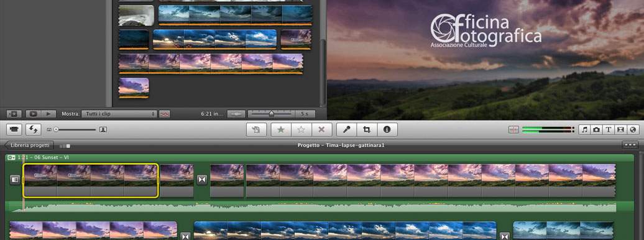Click the title icon before the first project clip
644x240 pixels.
15,180
